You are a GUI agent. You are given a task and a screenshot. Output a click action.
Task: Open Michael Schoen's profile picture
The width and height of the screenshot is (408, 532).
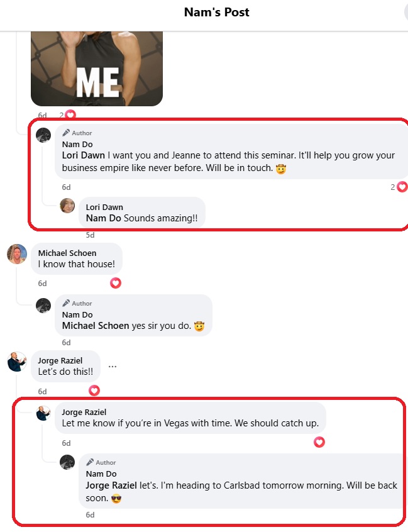(x=17, y=254)
